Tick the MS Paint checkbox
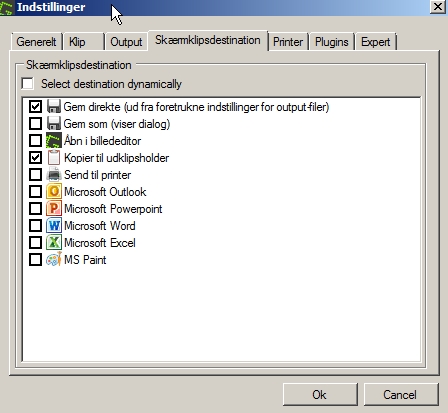 pyautogui.click(x=35, y=259)
